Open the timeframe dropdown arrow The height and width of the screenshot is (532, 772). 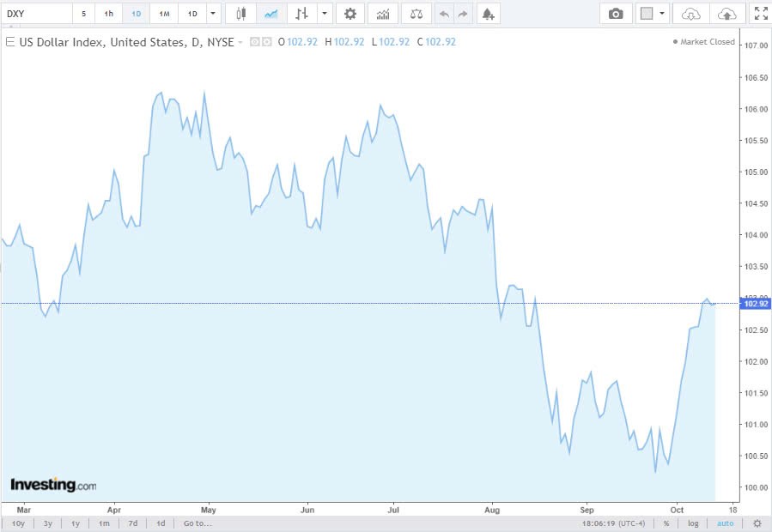pyautogui.click(x=212, y=13)
